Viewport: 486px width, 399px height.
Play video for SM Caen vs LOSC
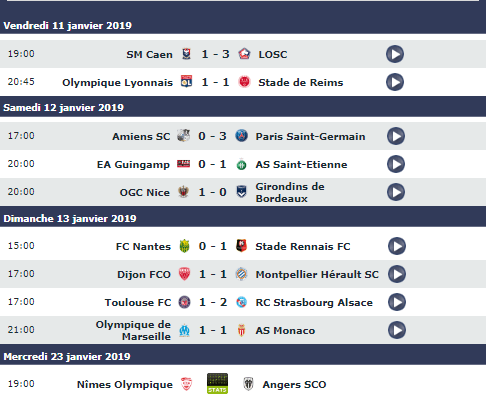pyautogui.click(x=395, y=54)
